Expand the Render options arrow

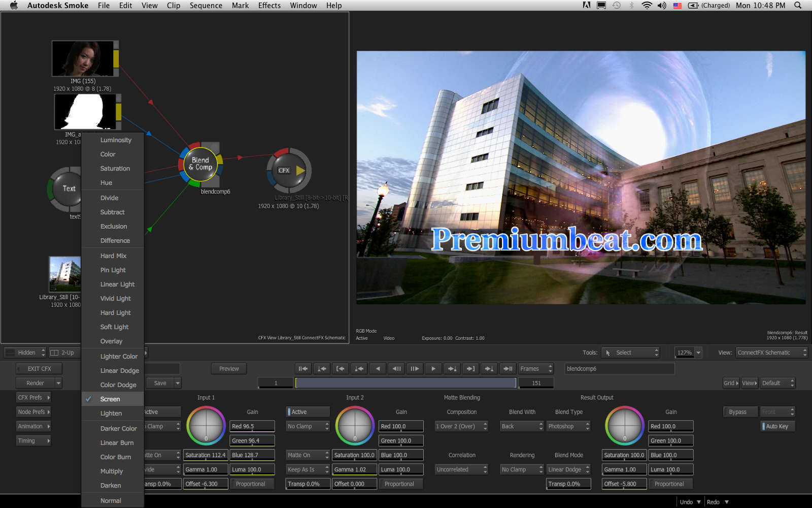point(58,383)
